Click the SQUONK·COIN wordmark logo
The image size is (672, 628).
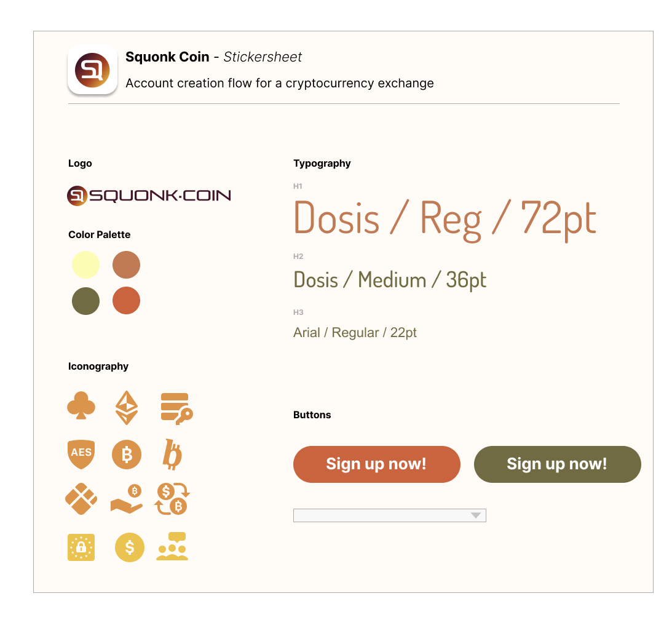149,196
